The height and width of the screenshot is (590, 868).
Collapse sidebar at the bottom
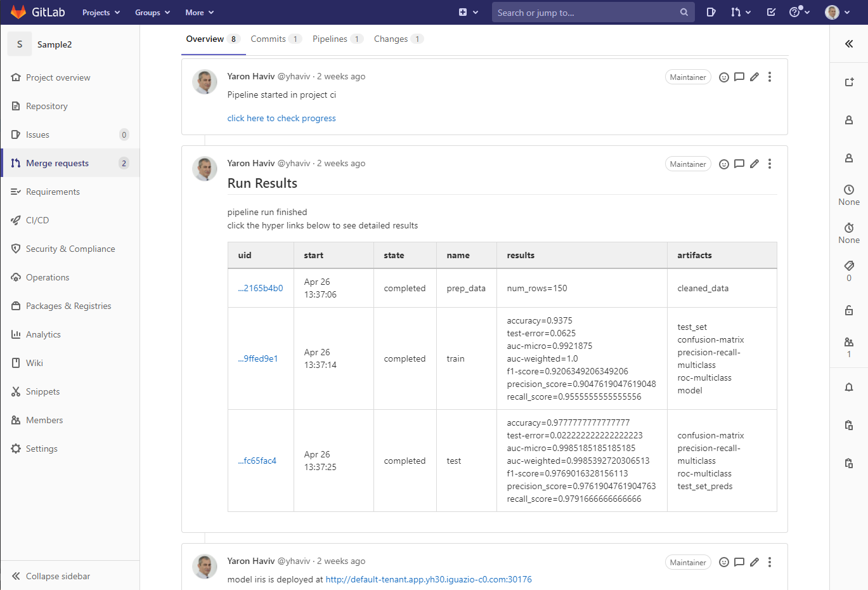tap(70, 576)
